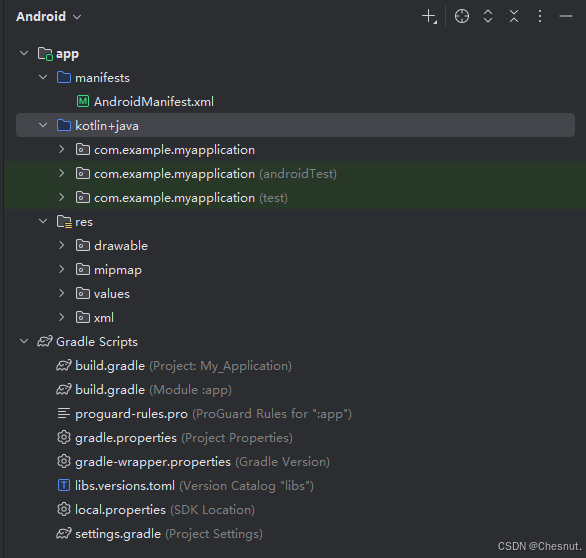Open settings.gradle file
The width and height of the screenshot is (586, 558).
click(169, 534)
